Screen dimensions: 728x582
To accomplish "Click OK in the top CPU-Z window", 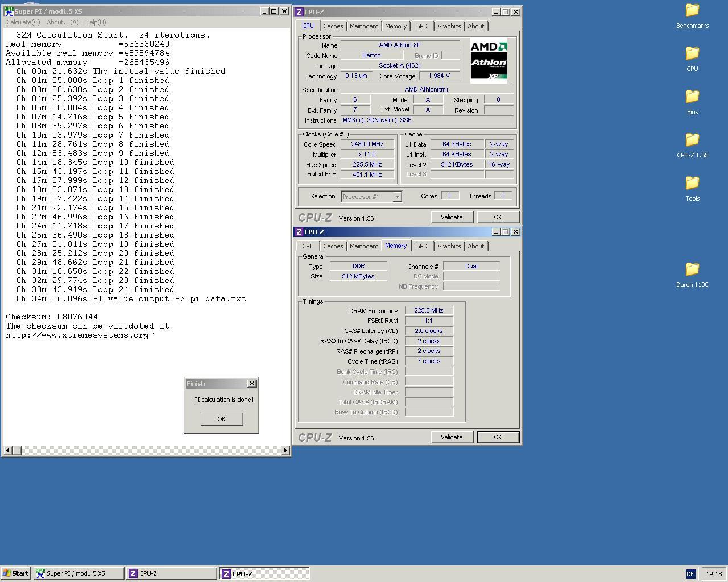I will [x=498, y=217].
